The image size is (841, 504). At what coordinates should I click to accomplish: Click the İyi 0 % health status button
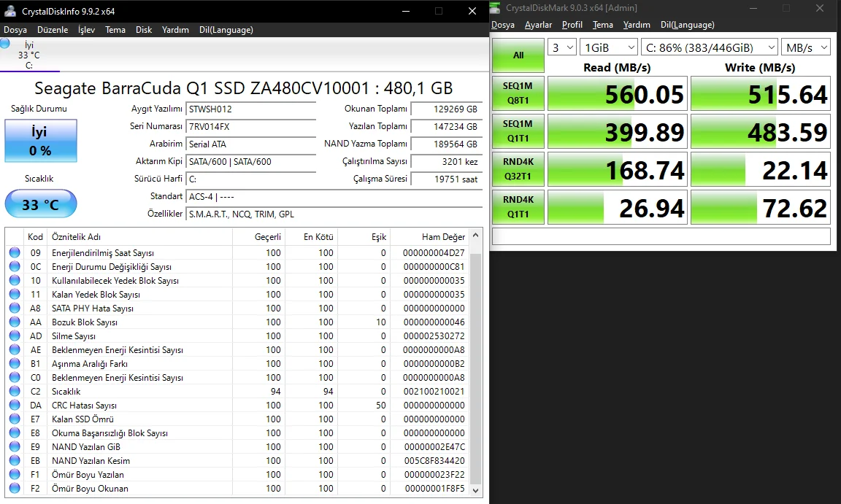coord(41,141)
